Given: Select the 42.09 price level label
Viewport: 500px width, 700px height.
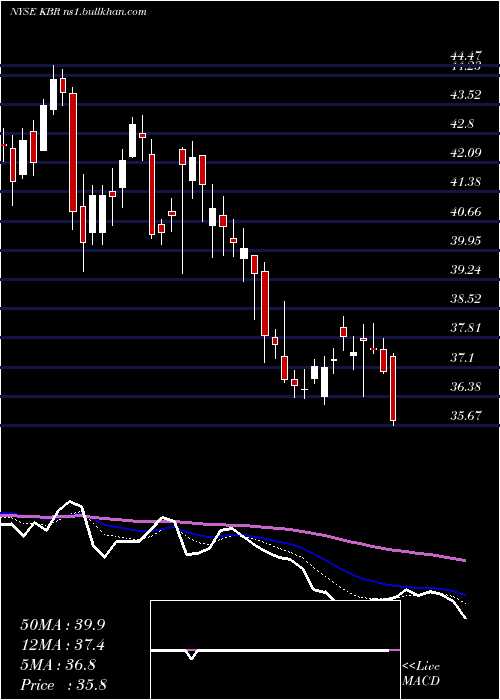Looking at the screenshot, I should (x=466, y=153).
